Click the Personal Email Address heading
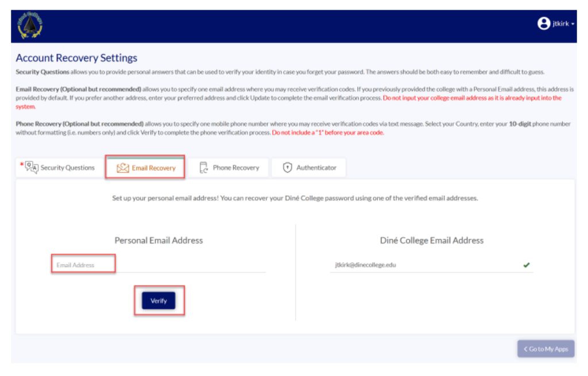 (x=158, y=241)
